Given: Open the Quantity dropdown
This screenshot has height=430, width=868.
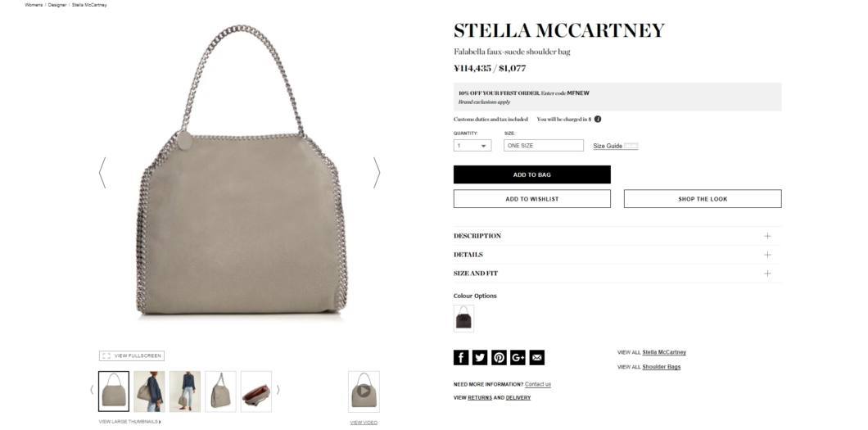Looking at the screenshot, I should click(x=472, y=146).
